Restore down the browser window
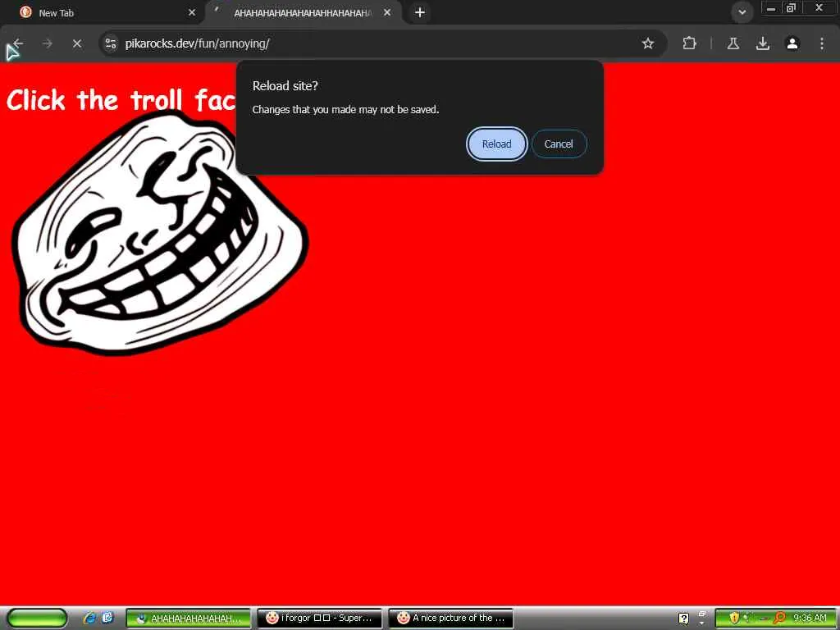 (x=792, y=8)
